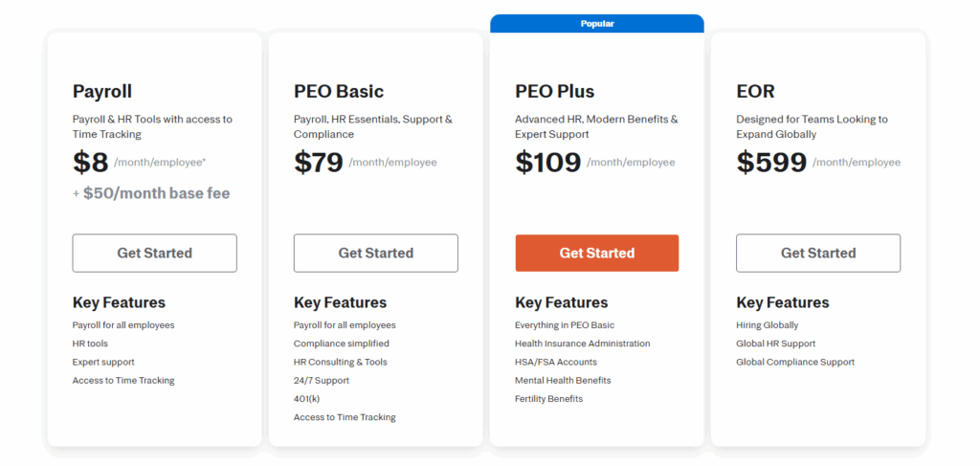Click Get Started under EOR plan
This screenshot has width=980, height=466.
(x=818, y=253)
